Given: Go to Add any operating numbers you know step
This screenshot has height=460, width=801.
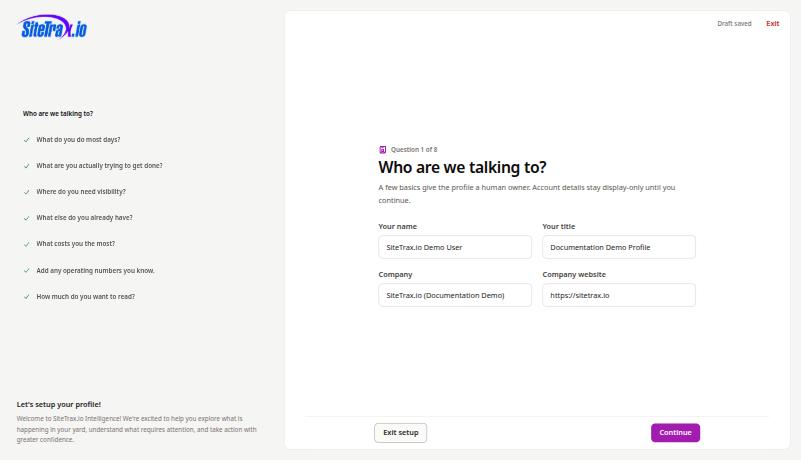Looking at the screenshot, I should pos(95,271).
